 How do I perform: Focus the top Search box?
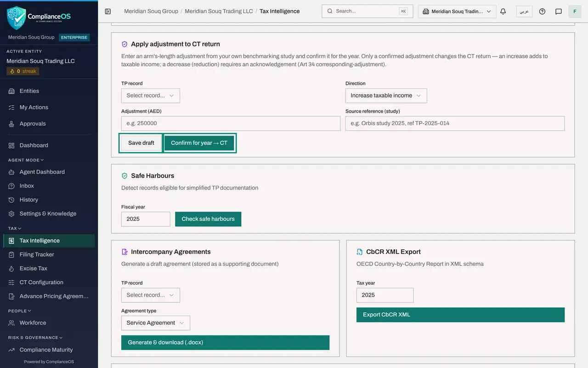367,11
